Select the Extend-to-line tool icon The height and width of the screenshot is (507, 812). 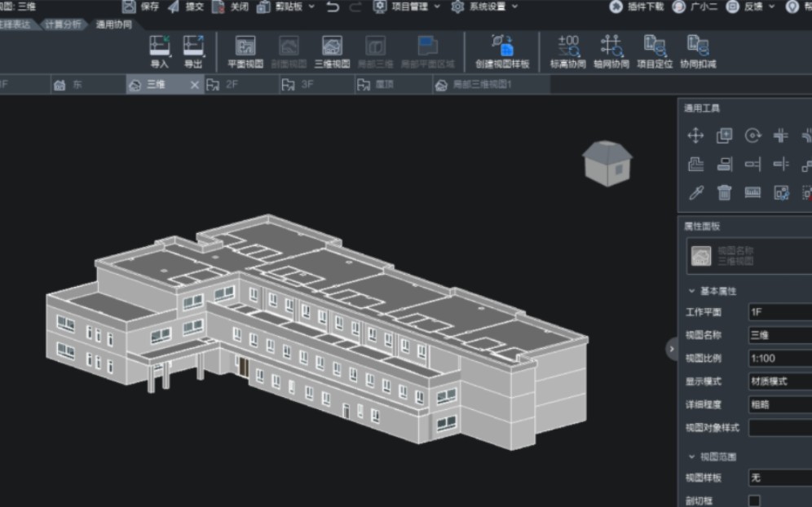click(x=752, y=164)
